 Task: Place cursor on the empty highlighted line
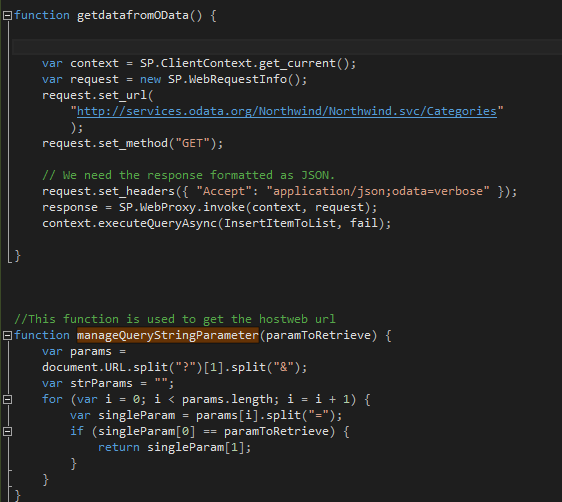[x=287, y=47]
